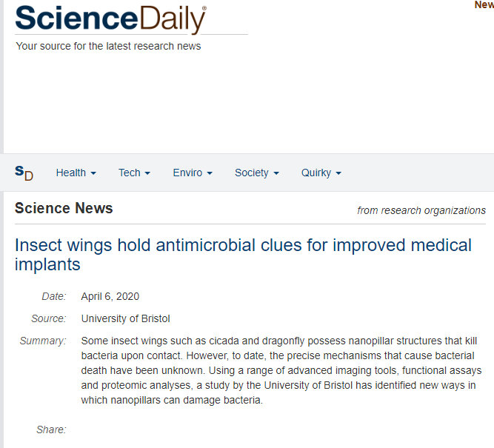Click the Society caret arrow
Viewport: 494px width, 448px height.
(x=276, y=173)
